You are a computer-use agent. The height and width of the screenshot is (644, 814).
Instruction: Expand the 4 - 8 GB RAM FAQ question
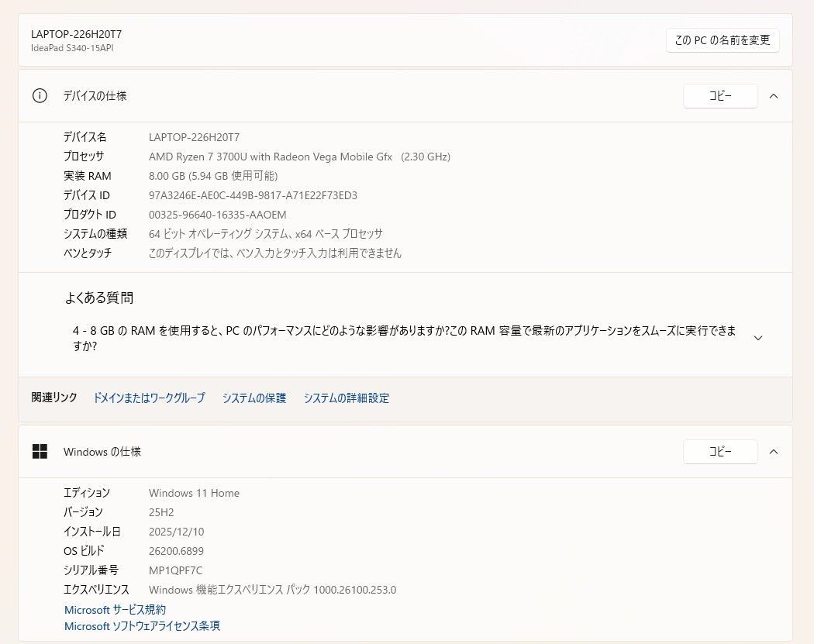(x=758, y=339)
